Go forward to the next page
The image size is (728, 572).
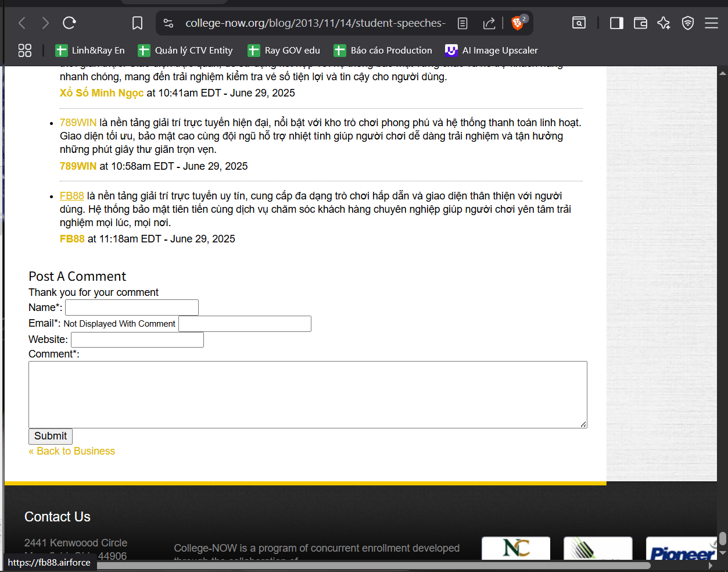tap(45, 23)
